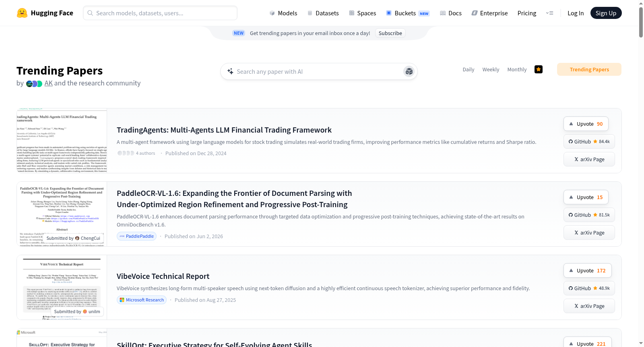Click the Docs book icon
This screenshot has width=644, height=347.
(443, 13)
